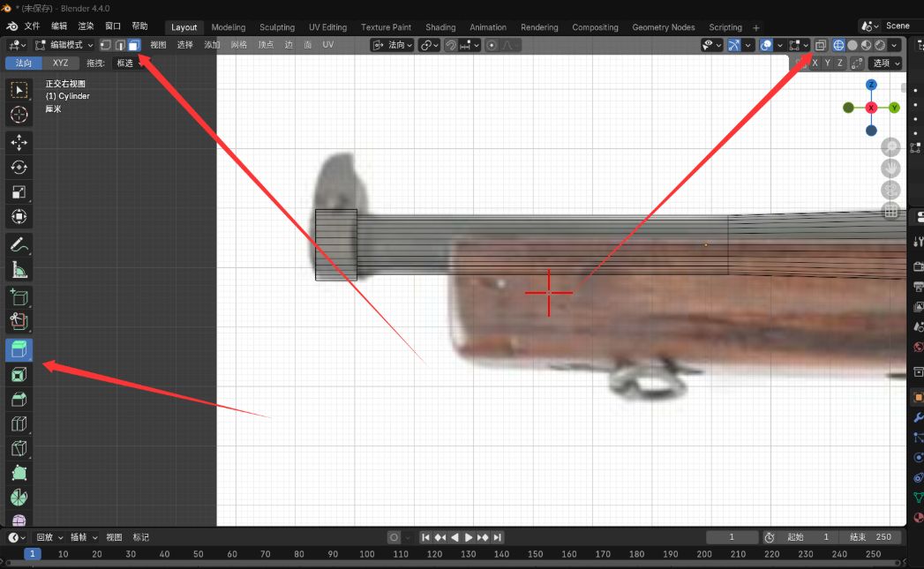This screenshot has height=569, width=924.
Task: Choose the Loop Cut tool
Action: pos(19,424)
